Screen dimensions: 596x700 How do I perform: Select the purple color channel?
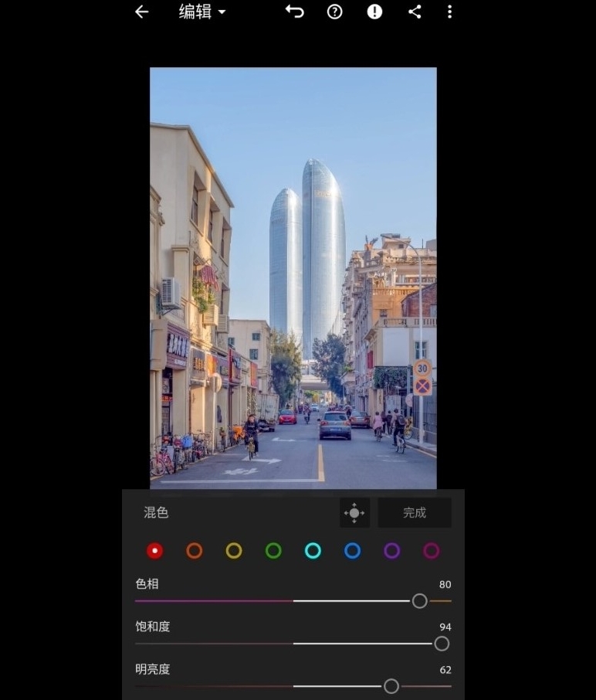tap(391, 551)
